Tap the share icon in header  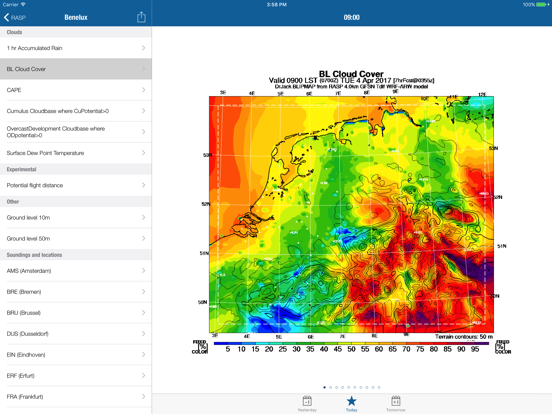141,17
